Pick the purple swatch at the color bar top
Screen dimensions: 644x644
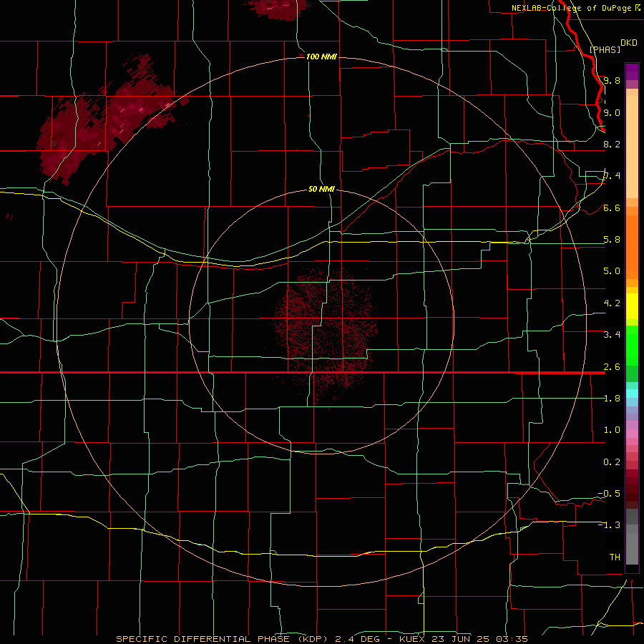click(632, 72)
